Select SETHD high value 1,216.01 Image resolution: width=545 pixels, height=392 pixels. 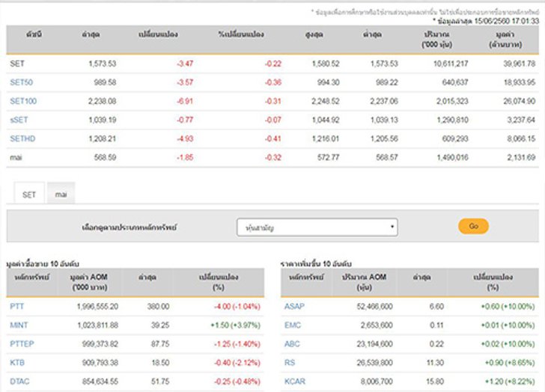coord(326,138)
